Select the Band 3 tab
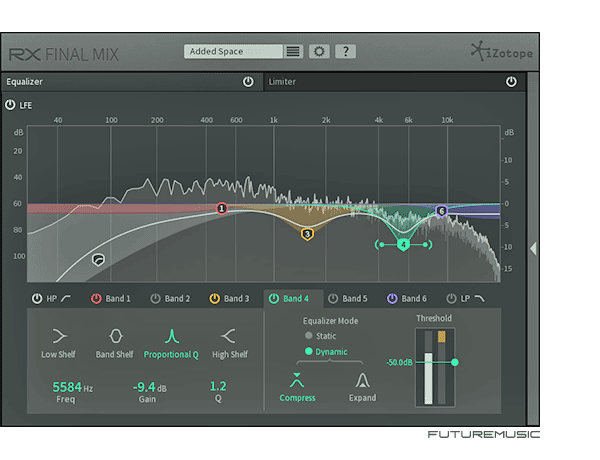The image size is (600, 460). [236, 299]
